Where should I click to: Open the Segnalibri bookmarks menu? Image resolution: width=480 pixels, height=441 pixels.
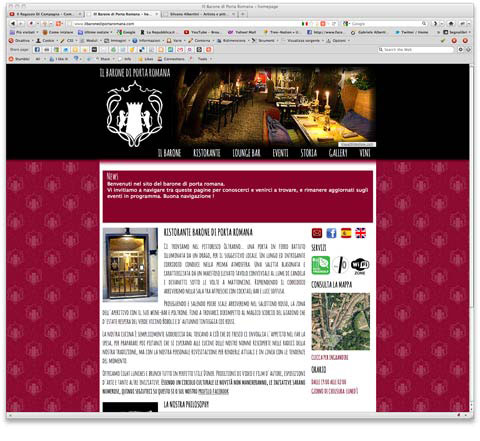pos(457,32)
